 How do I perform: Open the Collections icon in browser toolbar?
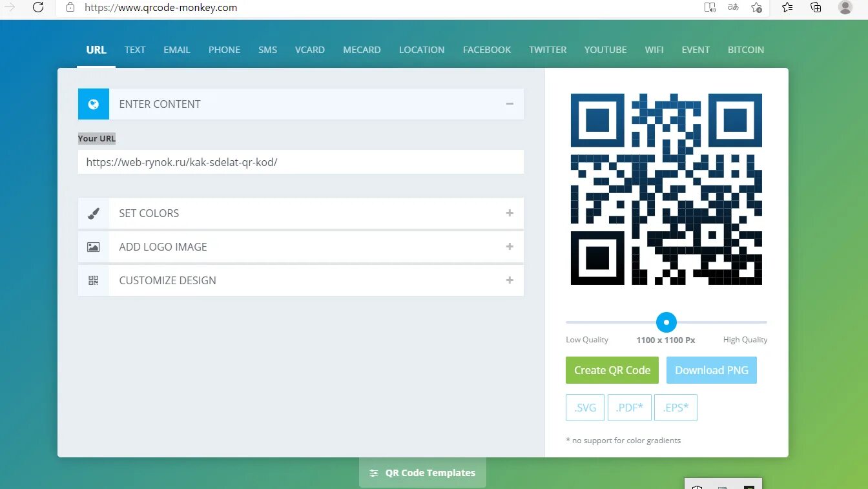816,7
